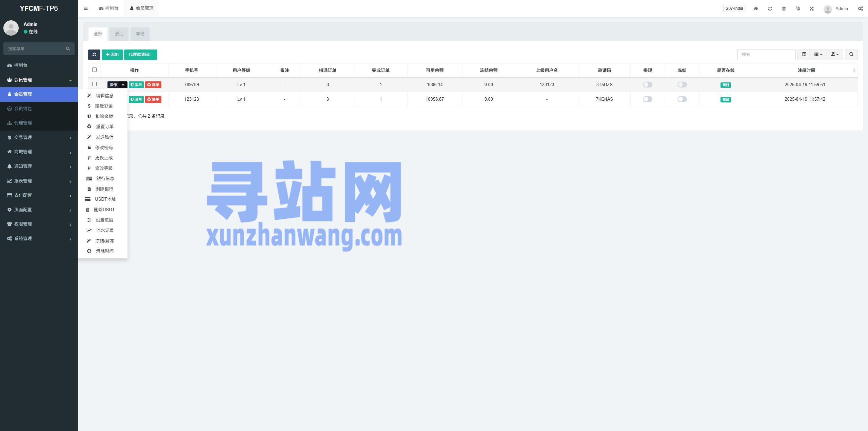This screenshot has height=431, width=868.
Task: Select 冻结/解冻 from the action menu
Action: [x=103, y=241]
